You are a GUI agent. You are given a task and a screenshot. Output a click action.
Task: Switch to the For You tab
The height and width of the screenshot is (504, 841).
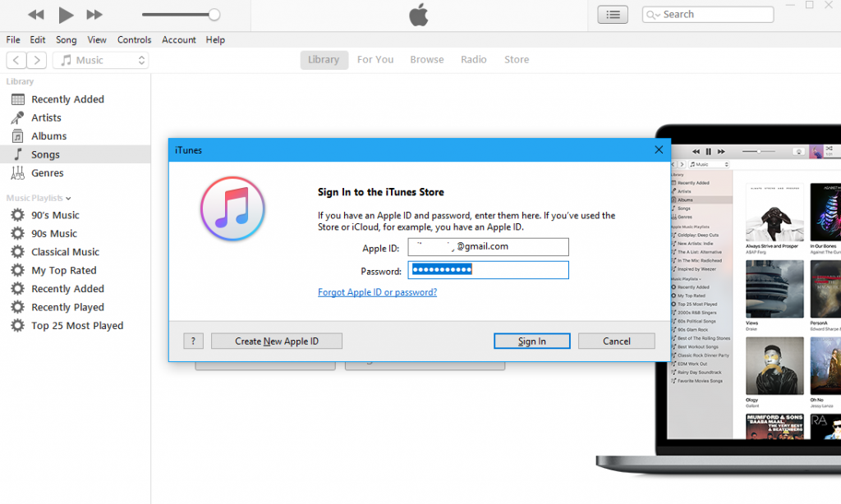pyautogui.click(x=375, y=60)
